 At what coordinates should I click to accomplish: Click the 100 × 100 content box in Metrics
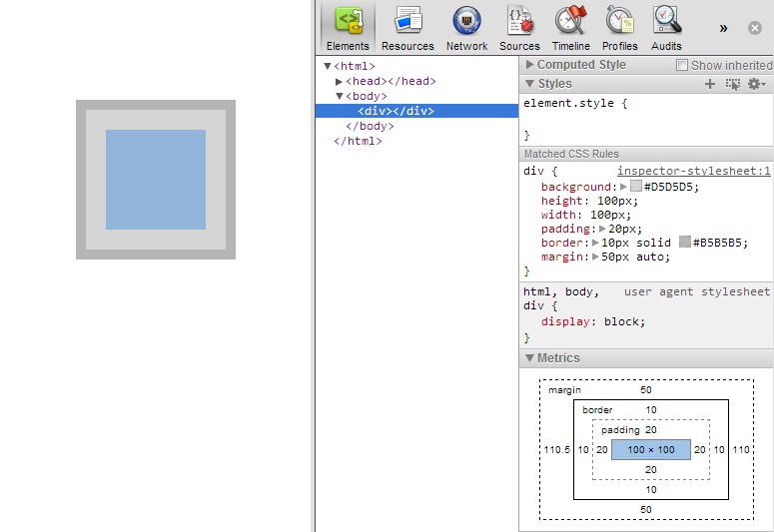651,449
